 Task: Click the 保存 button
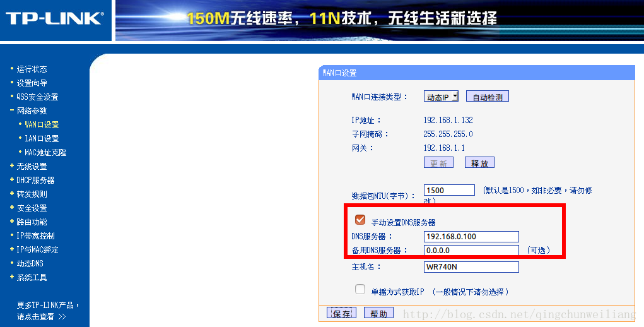pos(341,313)
